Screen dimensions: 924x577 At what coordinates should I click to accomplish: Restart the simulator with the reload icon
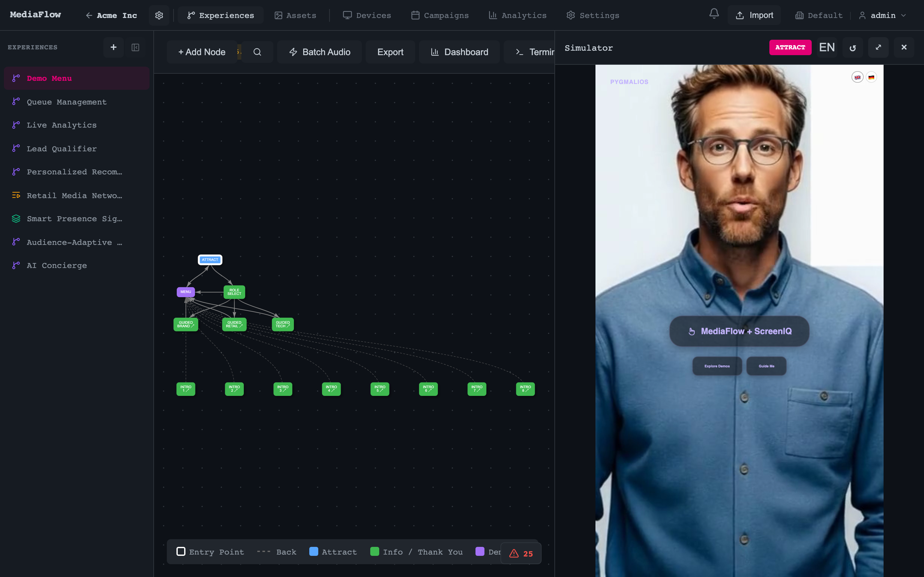852,47
